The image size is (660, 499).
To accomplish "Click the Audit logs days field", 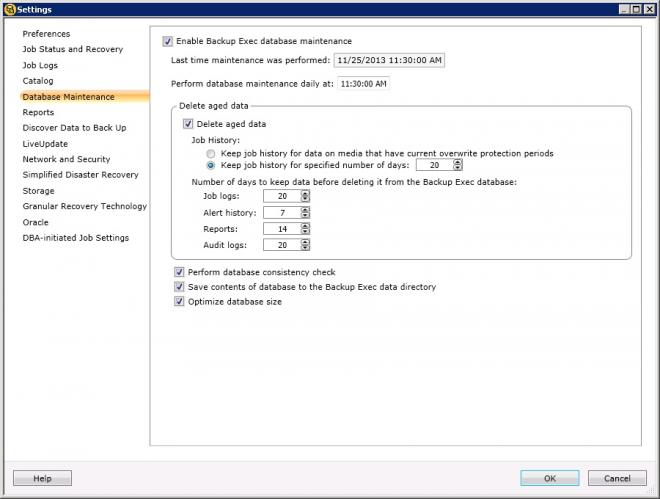I will click(x=282, y=245).
